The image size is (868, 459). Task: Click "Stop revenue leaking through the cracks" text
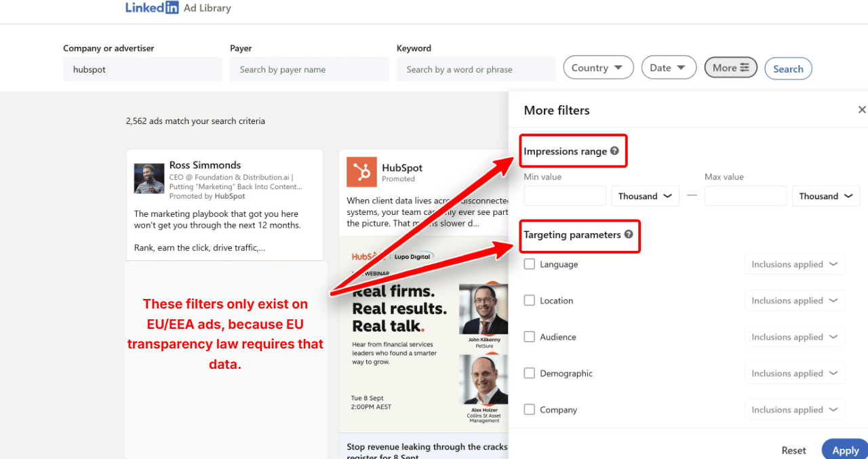pyautogui.click(x=427, y=447)
